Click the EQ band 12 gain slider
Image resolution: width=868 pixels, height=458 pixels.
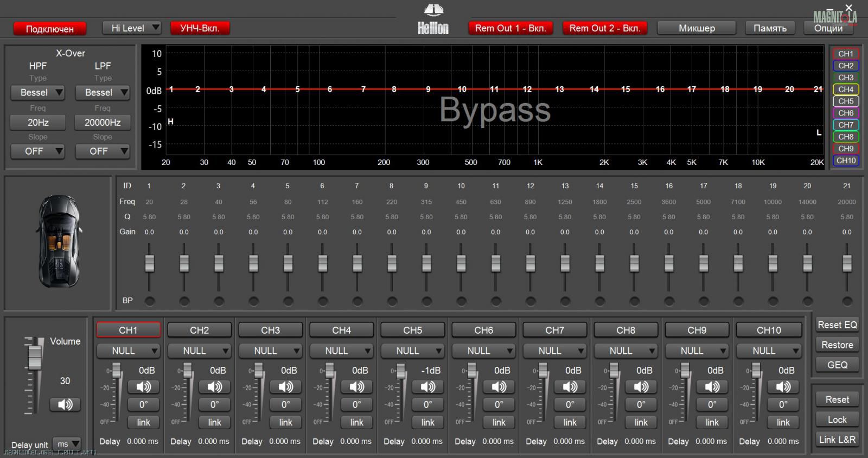point(531,263)
